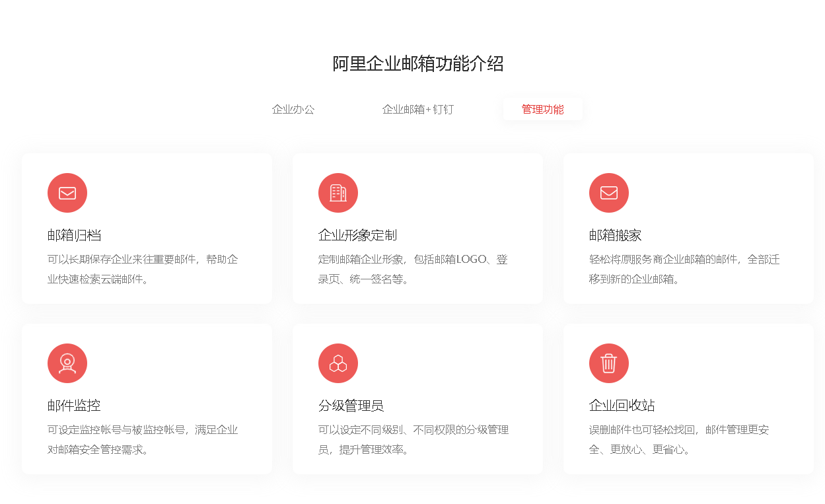The height and width of the screenshot is (504, 825).
Task: Click the trash bin icon in bottom-right card
Action: click(608, 363)
